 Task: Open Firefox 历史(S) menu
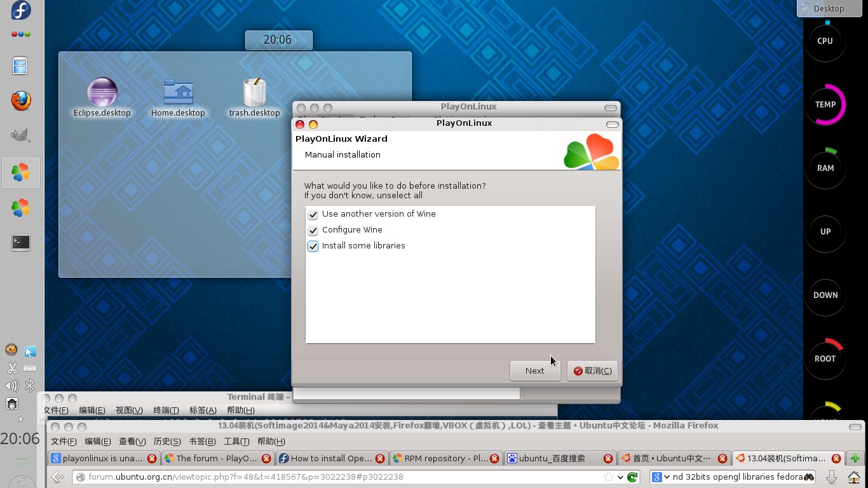click(167, 441)
